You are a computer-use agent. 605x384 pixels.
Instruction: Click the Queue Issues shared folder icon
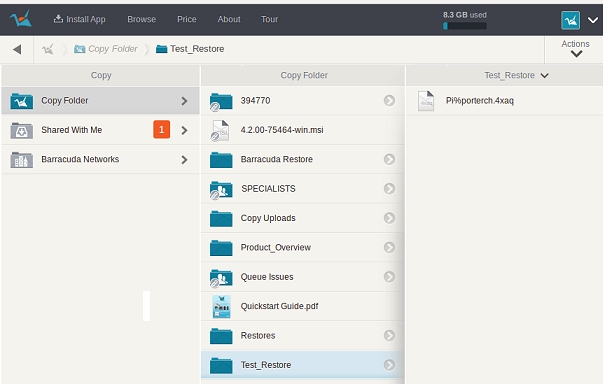pyautogui.click(x=221, y=278)
